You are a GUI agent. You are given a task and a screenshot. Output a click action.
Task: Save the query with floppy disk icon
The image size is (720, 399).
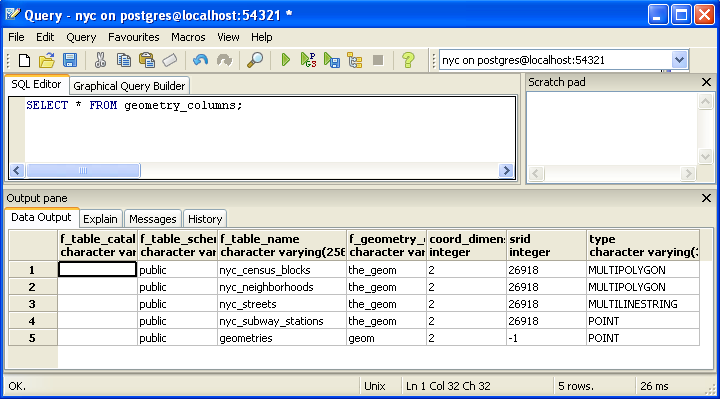(70, 60)
